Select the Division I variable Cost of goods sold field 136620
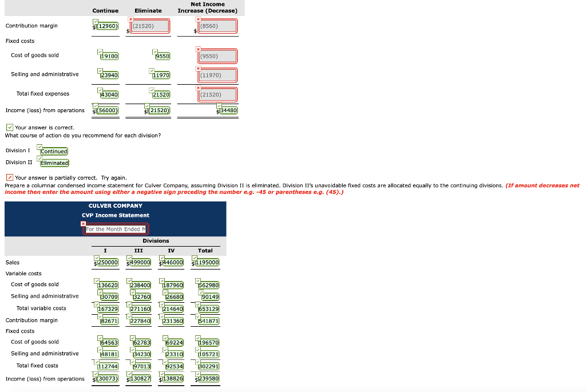The height and width of the screenshot is (392, 586). click(108, 285)
